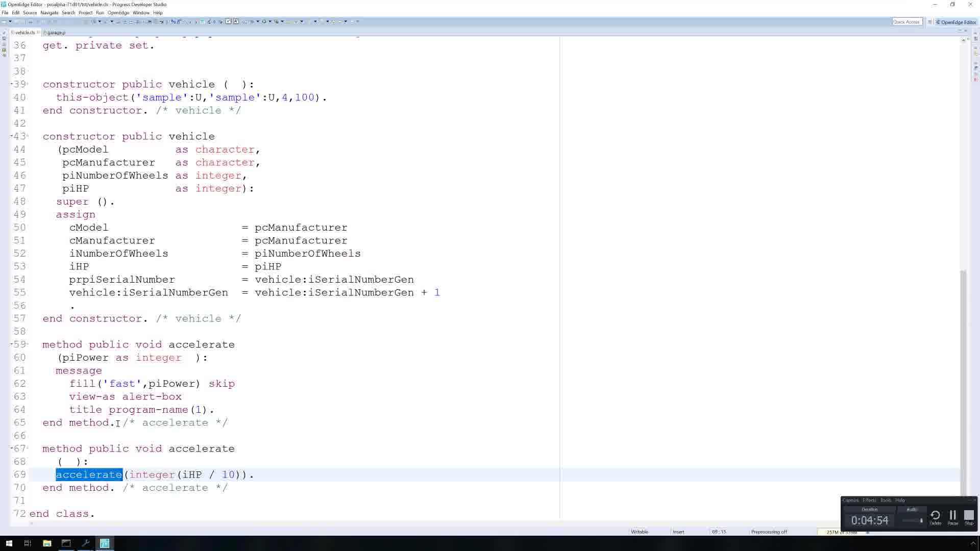Select the vehicle.cls editor tab
Screen dimensions: 980x551
[x=24, y=33]
